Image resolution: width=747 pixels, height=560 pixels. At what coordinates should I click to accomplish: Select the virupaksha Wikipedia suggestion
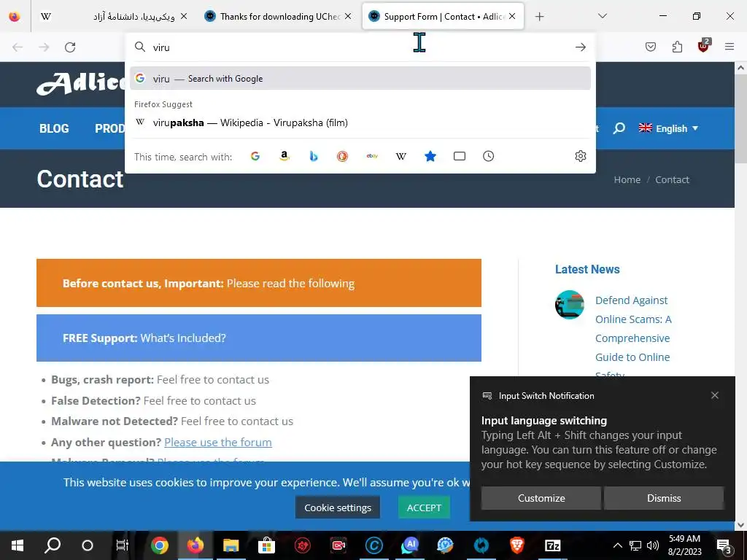tap(360, 122)
